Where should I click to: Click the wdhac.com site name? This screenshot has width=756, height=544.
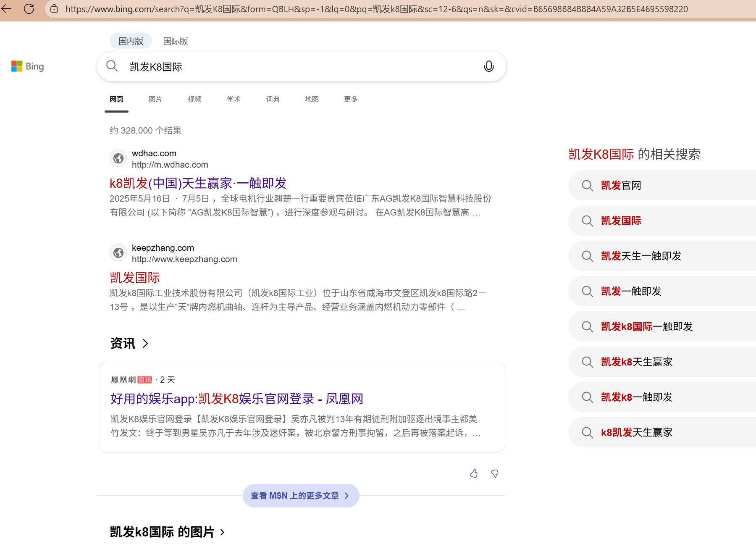[154, 153]
